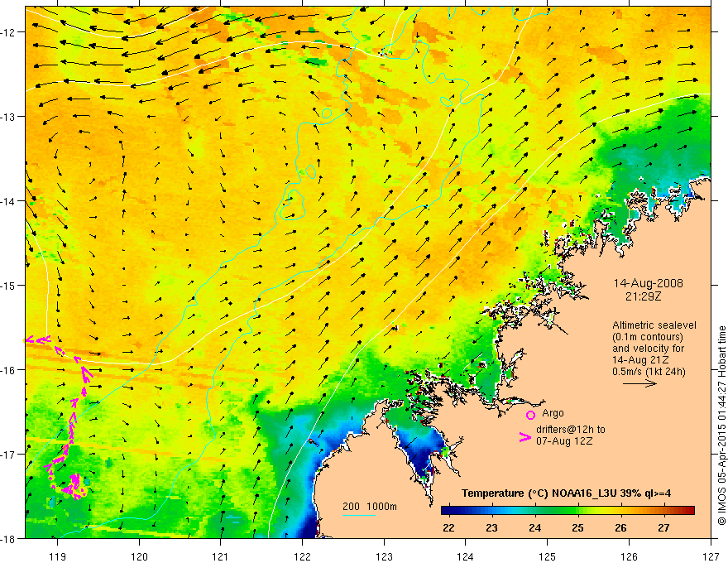Click latitude axis label -14
The height and width of the screenshot is (563, 728).
click(x=7, y=201)
